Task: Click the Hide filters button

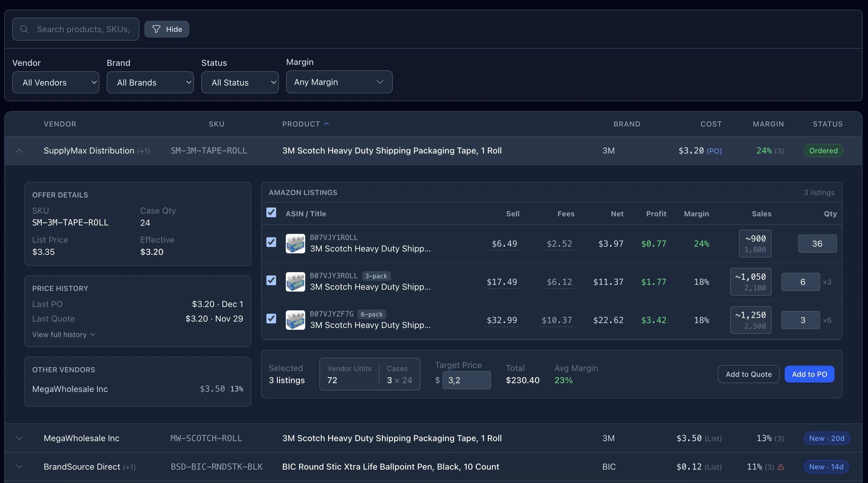Action: [167, 29]
